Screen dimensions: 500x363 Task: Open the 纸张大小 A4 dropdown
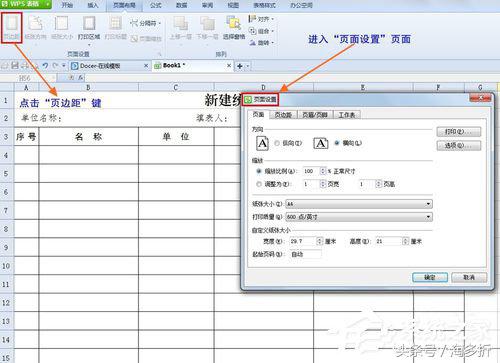359,204
